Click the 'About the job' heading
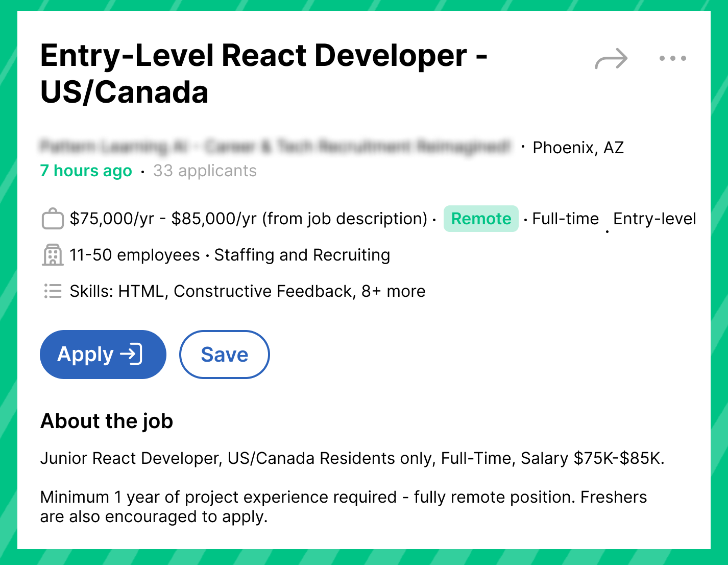This screenshot has height=565, width=728. (107, 421)
